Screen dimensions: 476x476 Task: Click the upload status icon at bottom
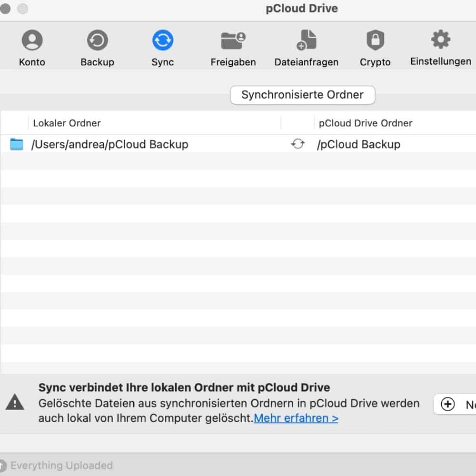(x=3, y=466)
